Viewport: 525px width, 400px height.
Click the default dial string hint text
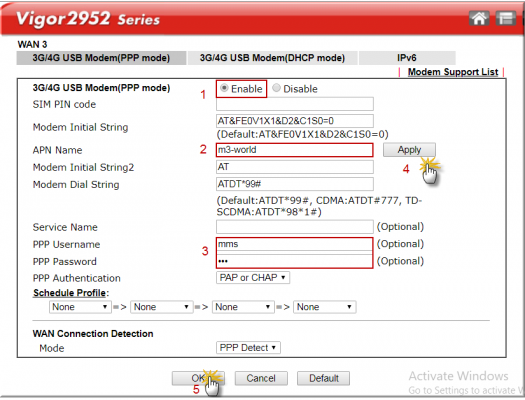coord(319,206)
